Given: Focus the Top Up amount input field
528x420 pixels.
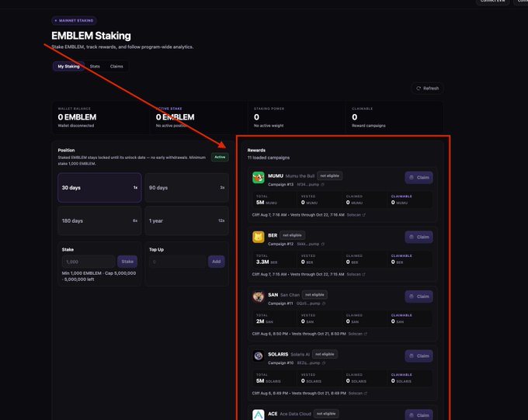Looking at the screenshot, I should (x=178, y=262).
